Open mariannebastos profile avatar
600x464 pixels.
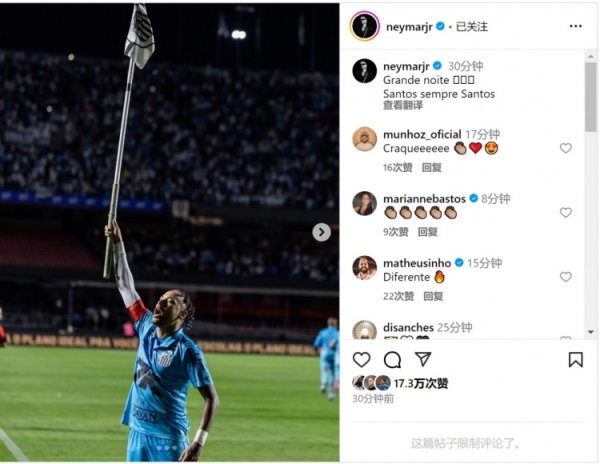[364, 204]
